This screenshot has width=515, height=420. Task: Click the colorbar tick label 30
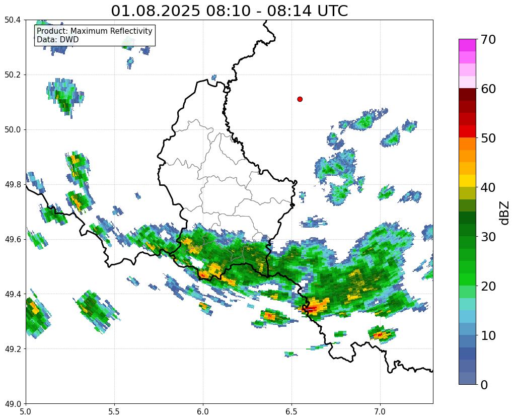click(x=488, y=237)
